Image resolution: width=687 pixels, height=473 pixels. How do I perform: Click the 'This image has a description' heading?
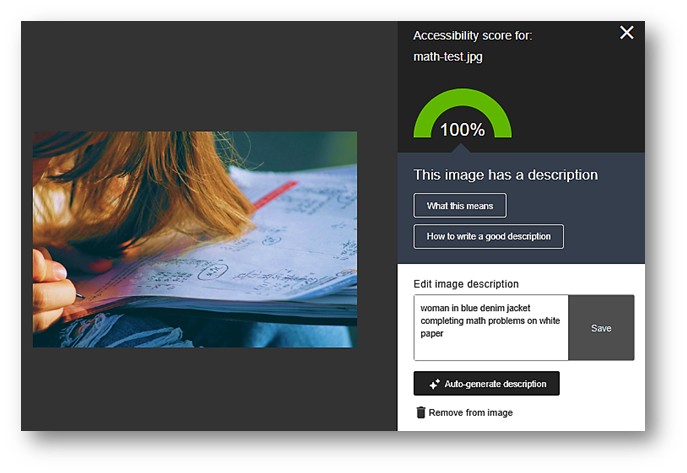point(506,175)
